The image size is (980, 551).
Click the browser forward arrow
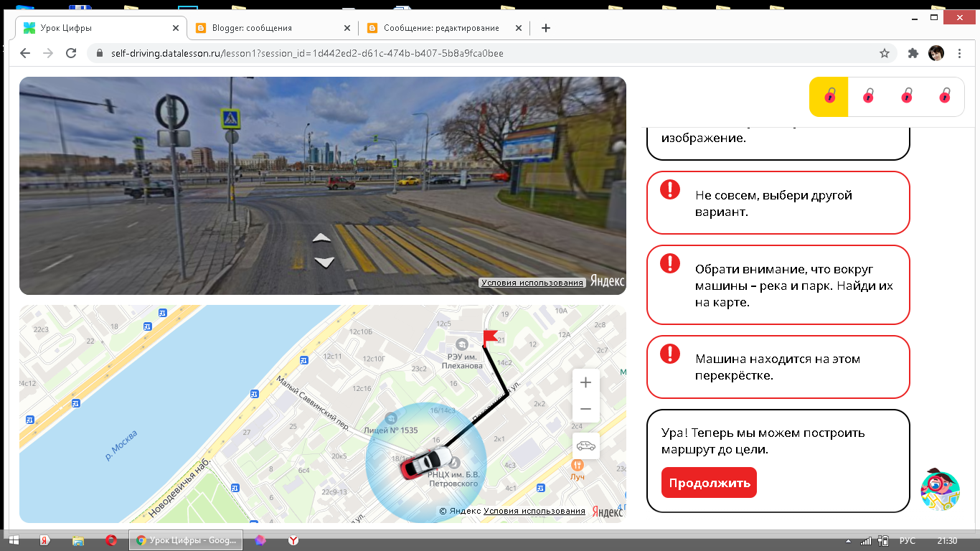(48, 53)
